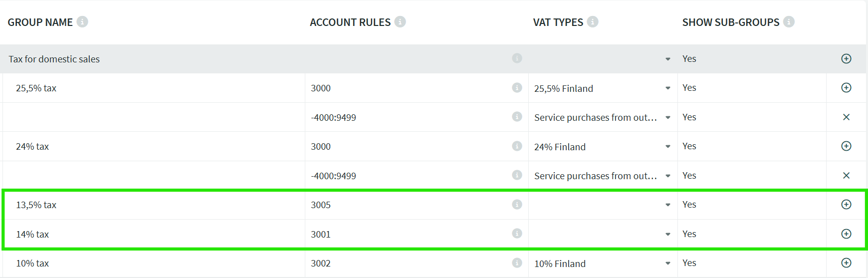Click plus icon on 10% tax row

click(x=846, y=263)
